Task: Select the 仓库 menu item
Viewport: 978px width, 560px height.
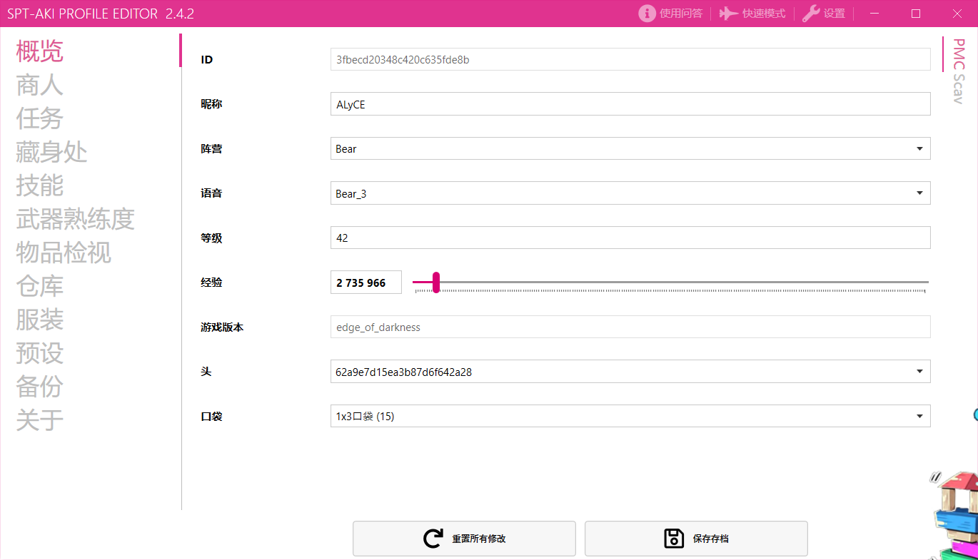Action: 40,286
